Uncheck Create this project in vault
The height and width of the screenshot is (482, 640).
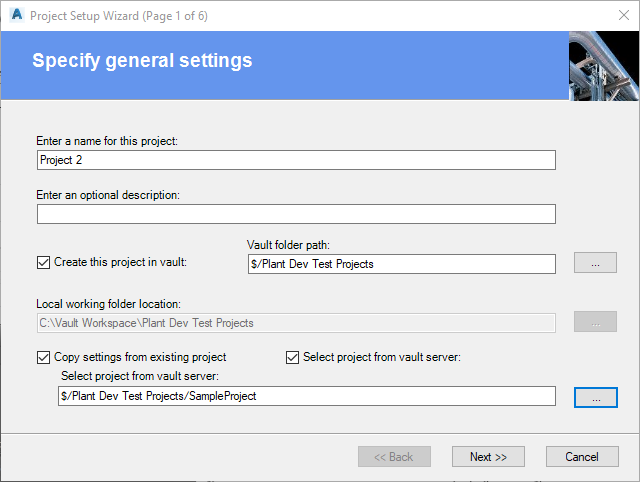coord(43,263)
